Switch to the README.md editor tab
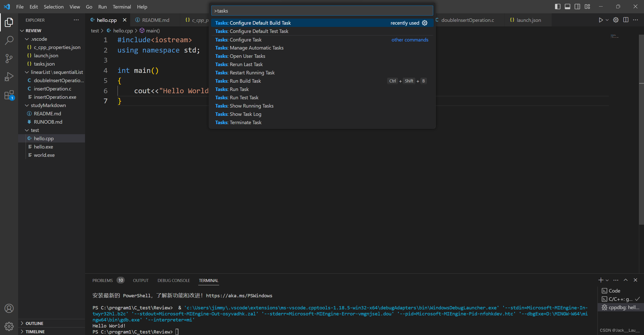 point(155,20)
